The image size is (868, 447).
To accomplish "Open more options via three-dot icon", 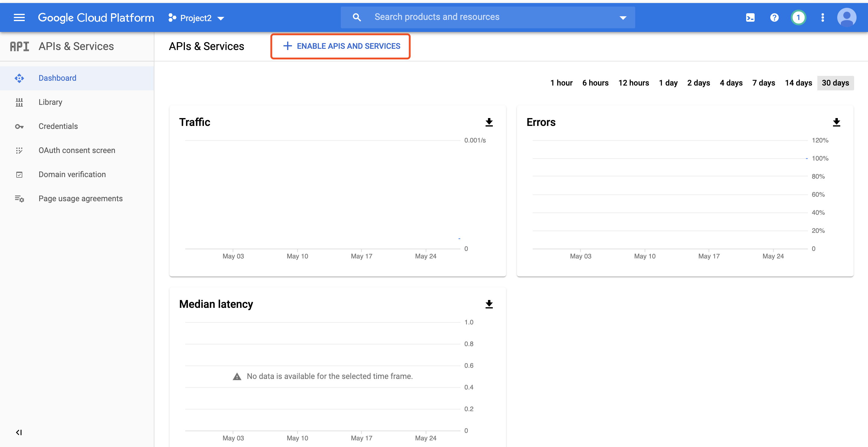I will [822, 17].
